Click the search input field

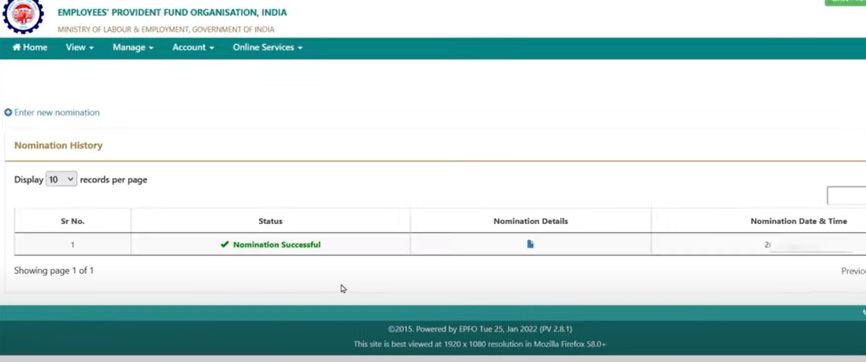[846, 196]
